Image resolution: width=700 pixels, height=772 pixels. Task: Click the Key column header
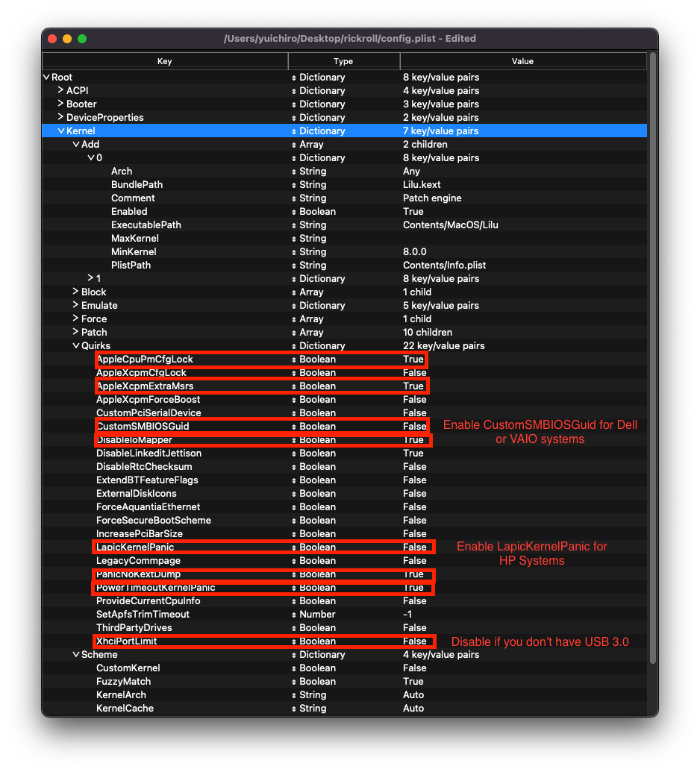(x=164, y=61)
